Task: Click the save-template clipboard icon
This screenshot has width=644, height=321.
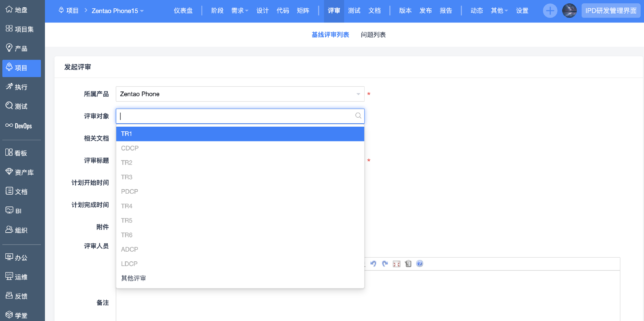Action: tap(408, 264)
